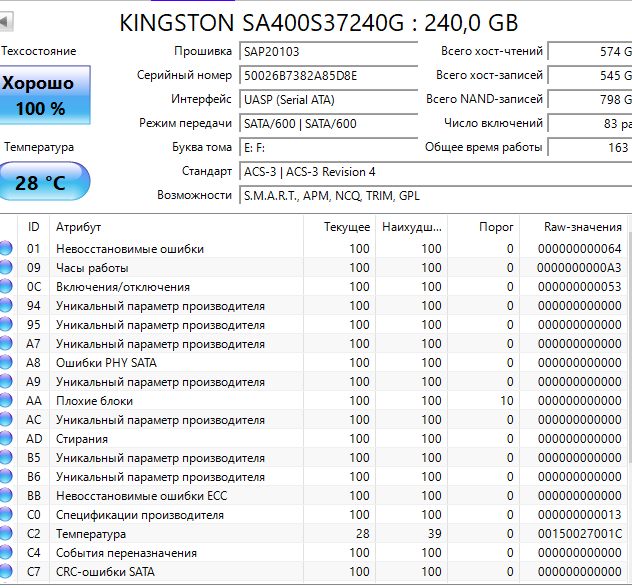Select the События переназначения row
The image size is (632, 588).
313,553
